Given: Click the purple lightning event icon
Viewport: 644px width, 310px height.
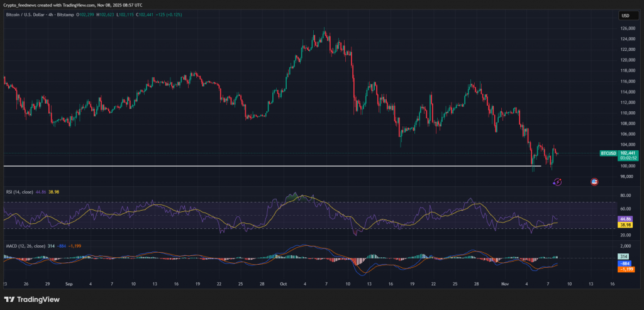Looking at the screenshot, I should 557,182.
